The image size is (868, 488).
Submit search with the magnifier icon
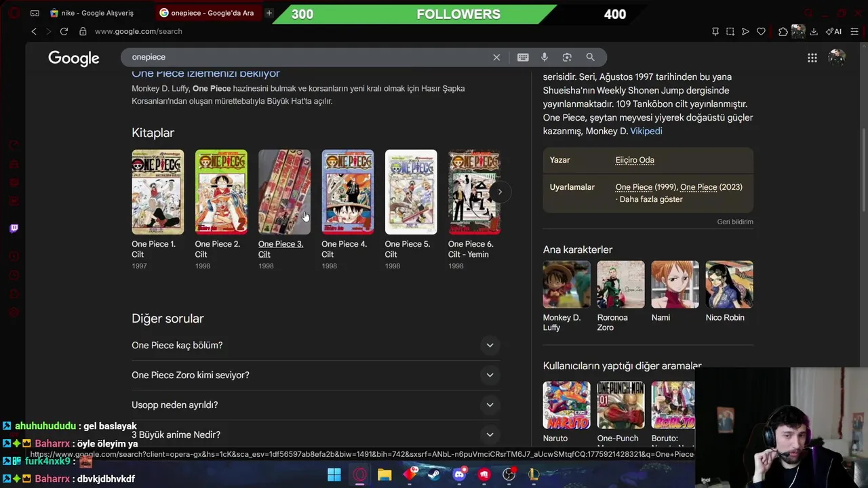[x=590, y=57]
